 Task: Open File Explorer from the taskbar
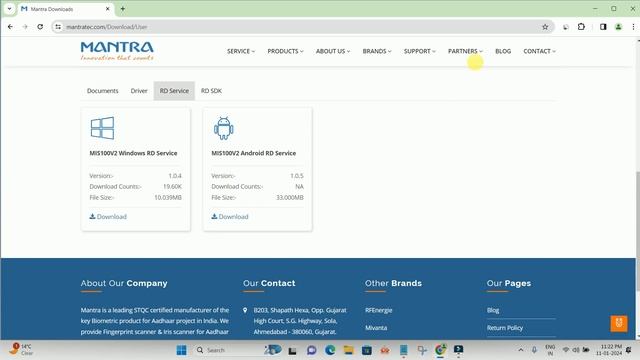click(x=348, y=350)
